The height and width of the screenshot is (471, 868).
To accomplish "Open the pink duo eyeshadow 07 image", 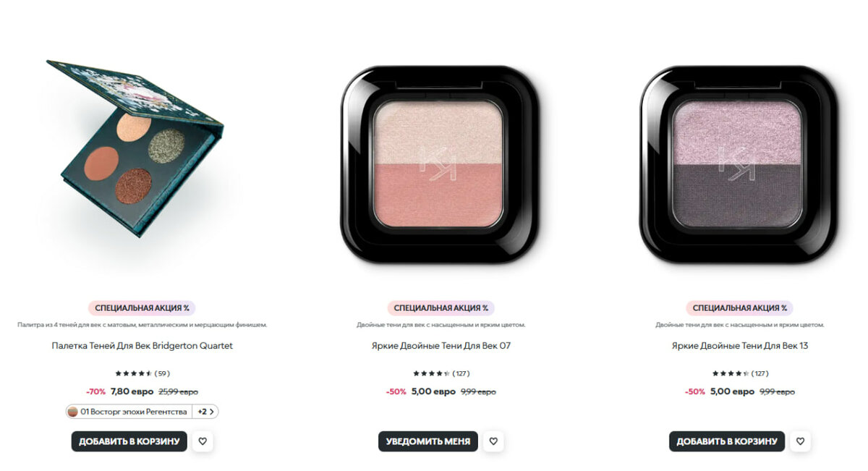I will [441, 164].
